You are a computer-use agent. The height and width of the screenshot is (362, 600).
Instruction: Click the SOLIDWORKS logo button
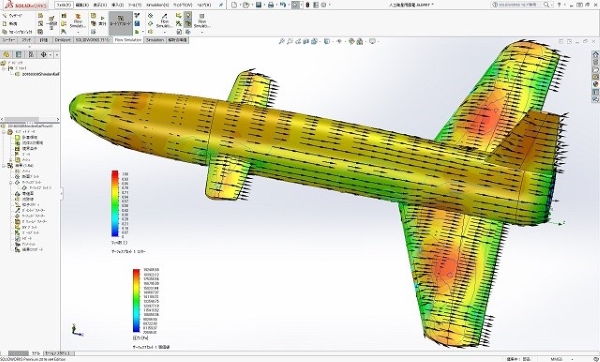click(26, 5)
